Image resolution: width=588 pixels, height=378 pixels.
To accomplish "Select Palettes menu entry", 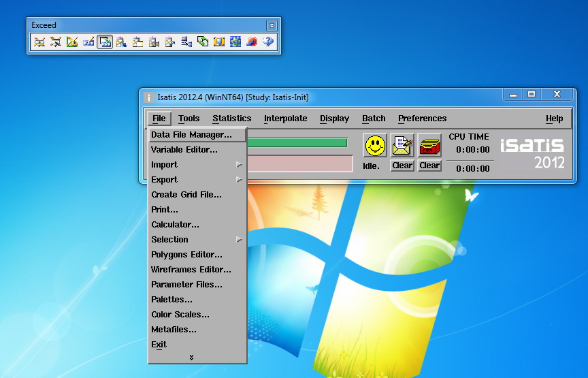I will coord(197,300).
